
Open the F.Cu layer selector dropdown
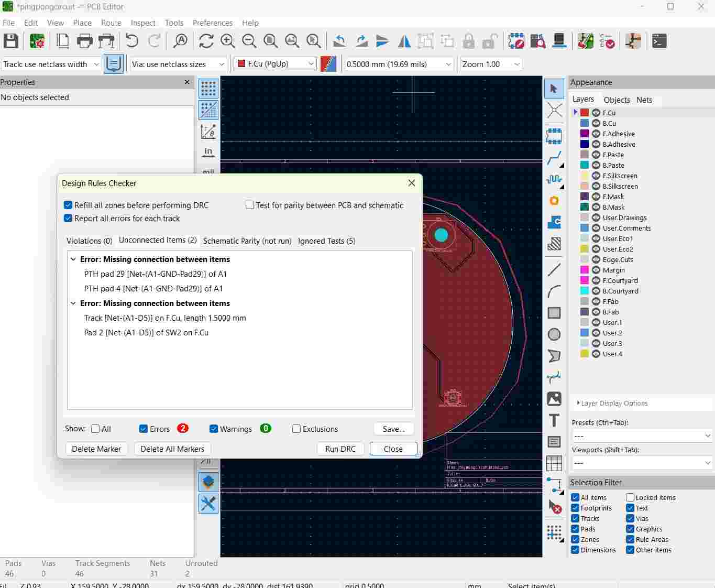[x=276, y=64]
